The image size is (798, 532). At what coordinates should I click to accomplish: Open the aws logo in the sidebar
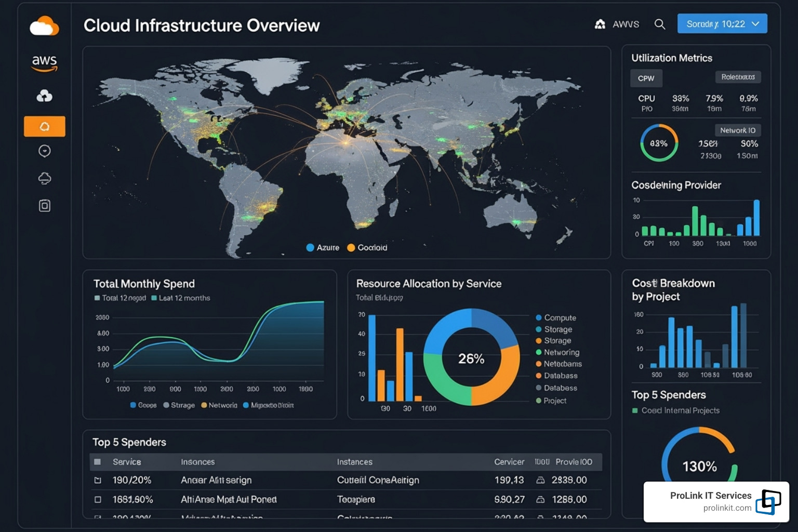coord(45,63)
